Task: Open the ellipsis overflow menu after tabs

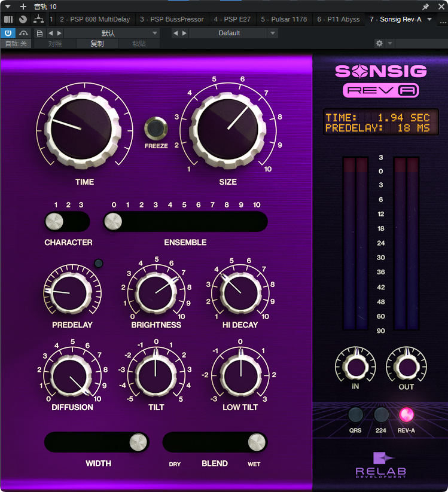Action: (443, 22)
